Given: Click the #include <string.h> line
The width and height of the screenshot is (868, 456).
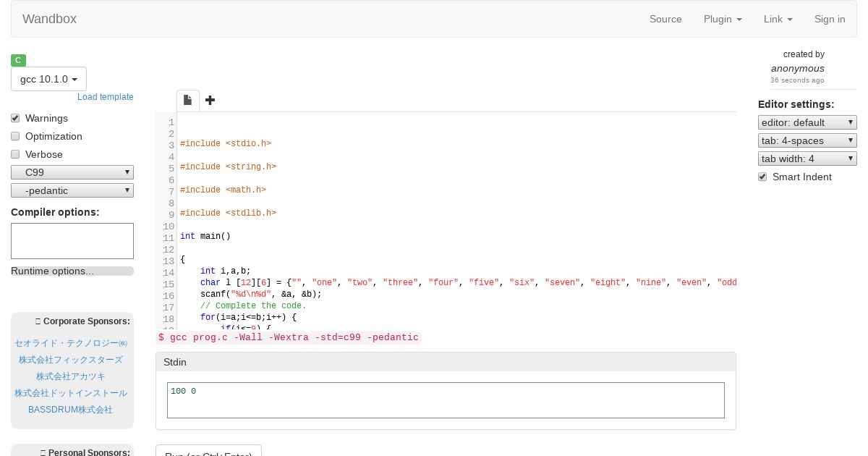Looking at the screenshot, I should [228, 166].
